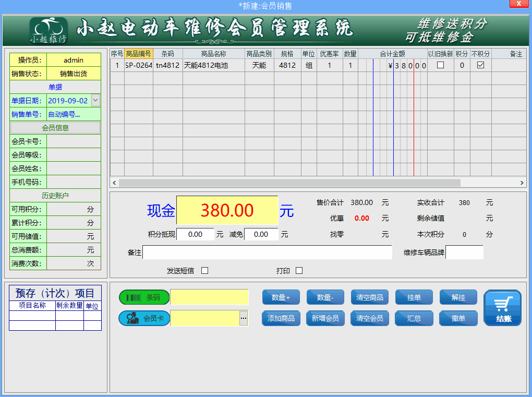532x397 pixels.
Task: Click the 数量- button
Action: tap(325, 297)
